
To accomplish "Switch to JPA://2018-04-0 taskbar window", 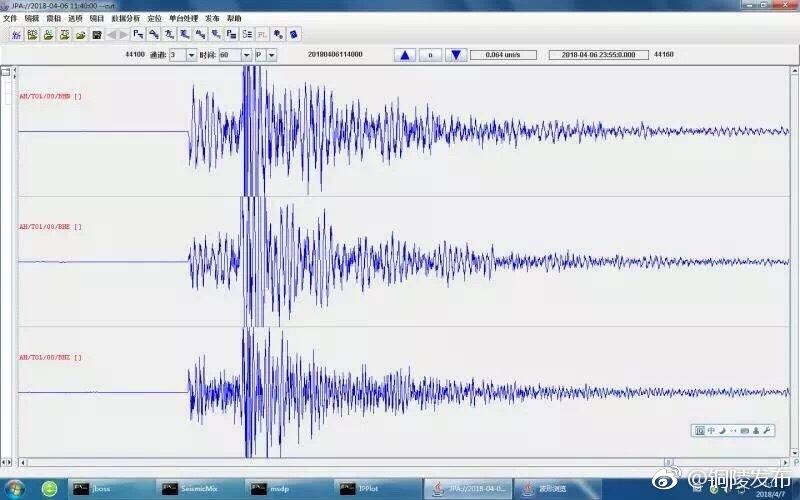I will 468,489.
